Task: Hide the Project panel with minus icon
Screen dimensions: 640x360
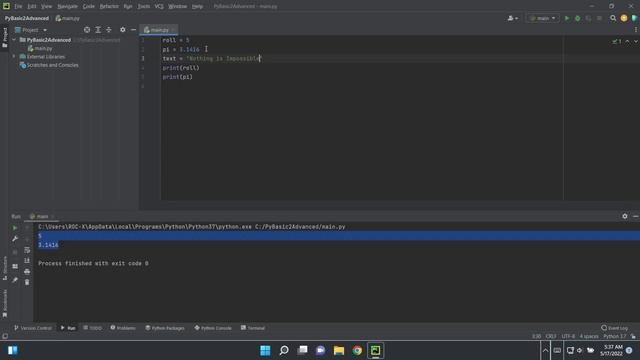Action: [133, 30]
